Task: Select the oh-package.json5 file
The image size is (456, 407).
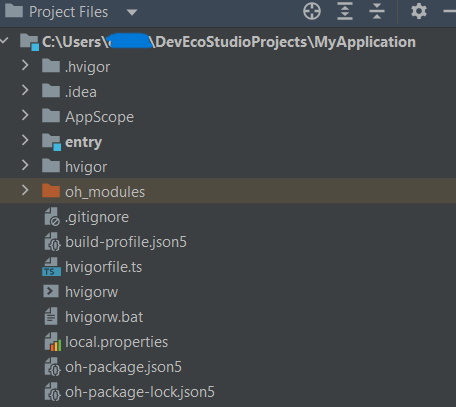Action: coord(123,367)
